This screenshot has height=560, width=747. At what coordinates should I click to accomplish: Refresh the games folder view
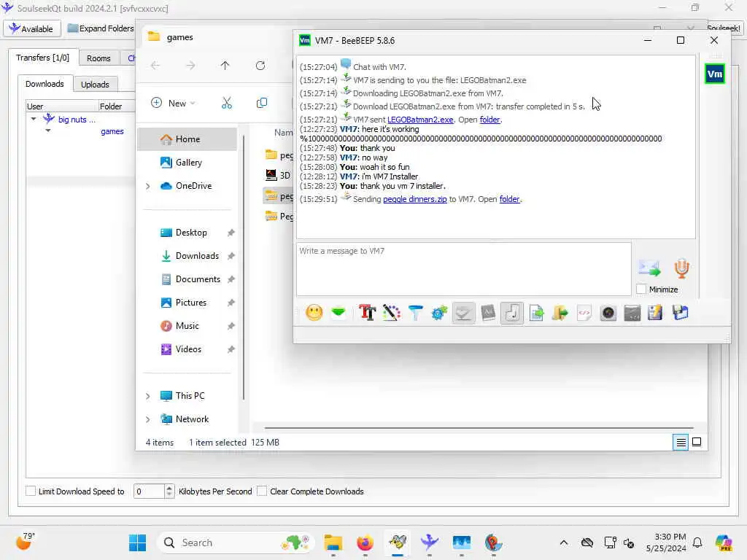click(x=260, y=65)
